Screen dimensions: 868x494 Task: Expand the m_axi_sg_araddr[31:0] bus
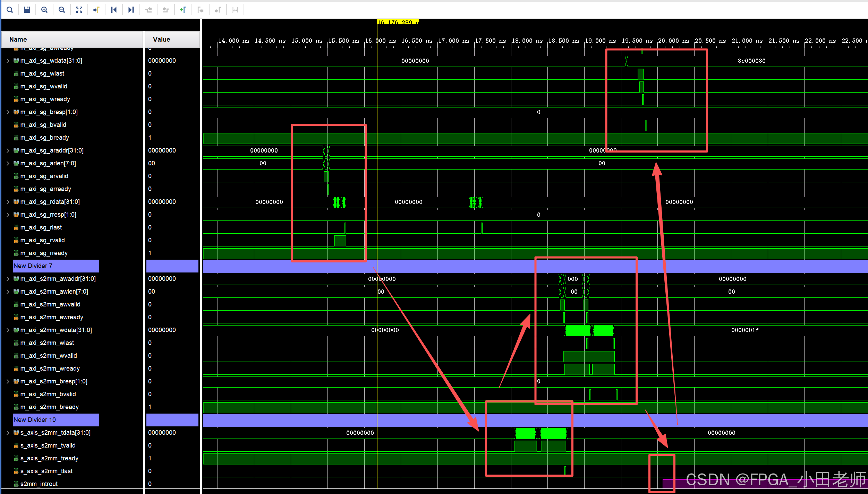(x=8, y=150)
